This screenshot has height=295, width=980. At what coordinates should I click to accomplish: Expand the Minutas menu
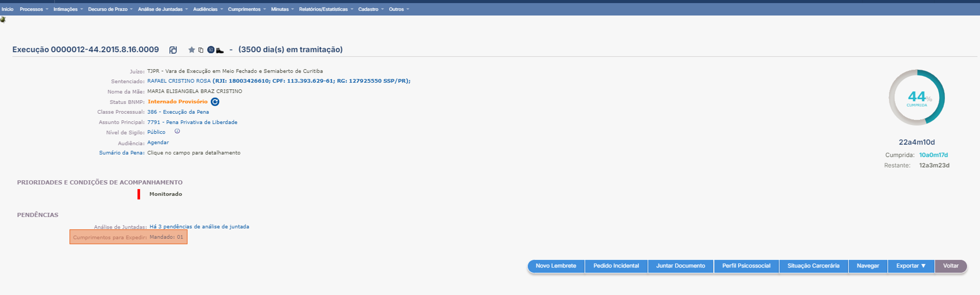tap(282, 9)
